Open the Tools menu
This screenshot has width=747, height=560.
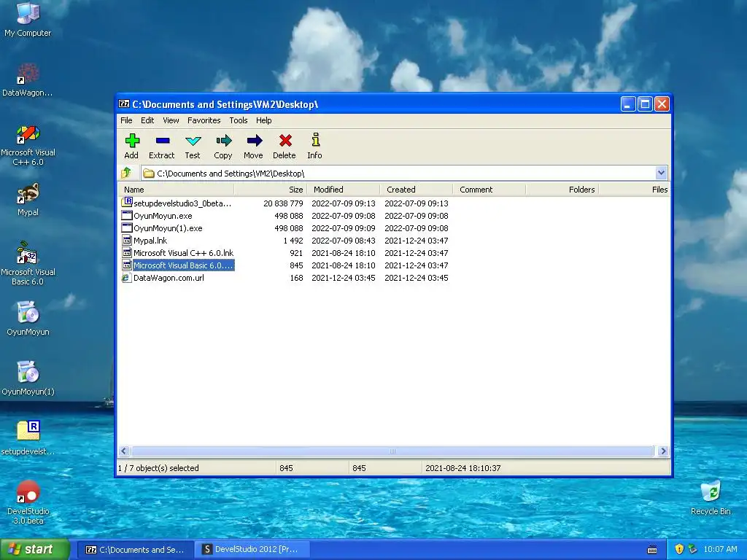pos(239,120)
